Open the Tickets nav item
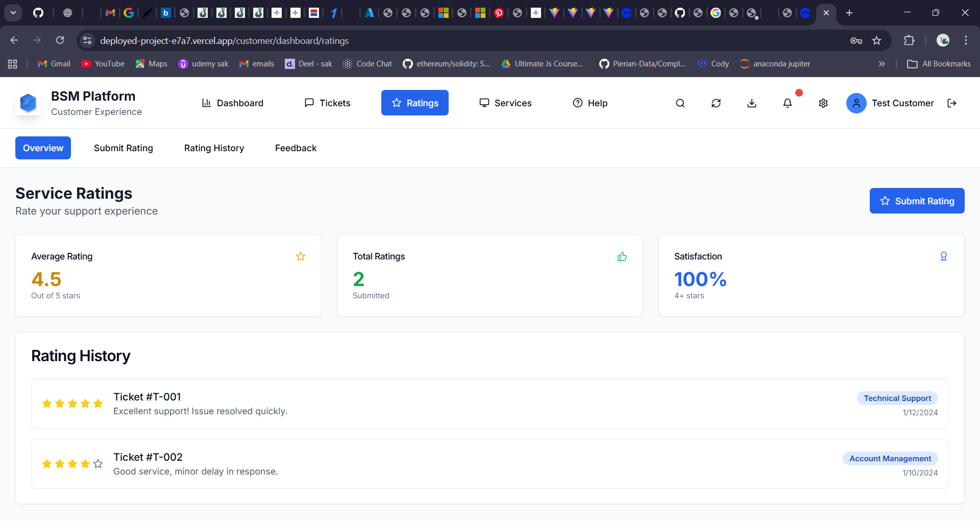Image resolution: width=980 pixels, height=521 pixels. pyautogui.click(x=327, y=103)
